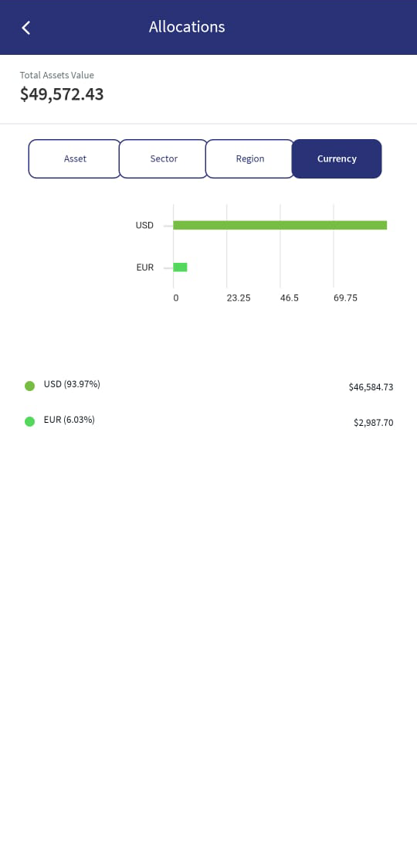Switch to the Asset tab

point(75,159)
